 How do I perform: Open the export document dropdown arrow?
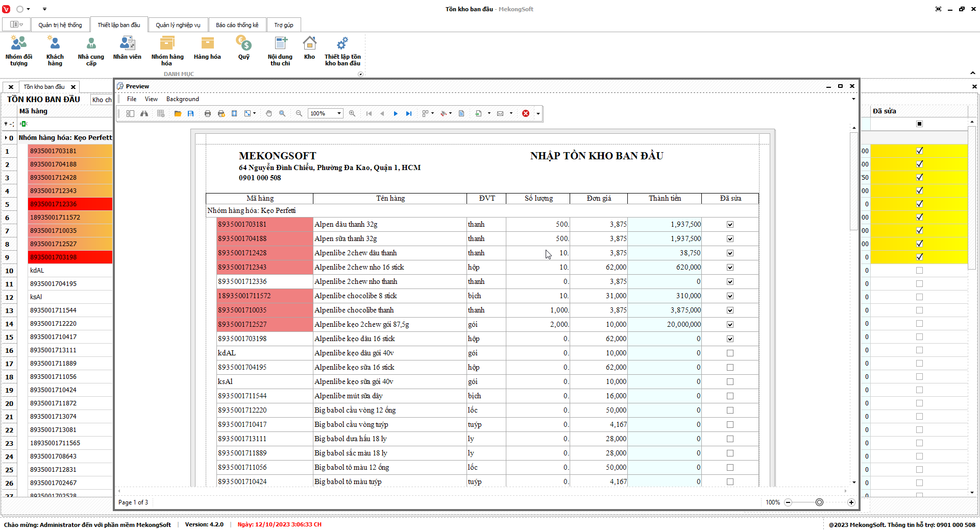coord(489,113)
